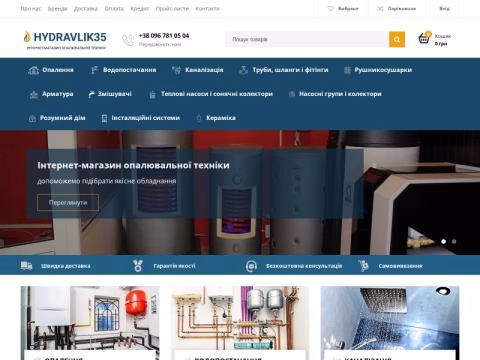Click the fitting icon beside Труби, шланги
Screen dimensions: 480x360
click(244, 70)
